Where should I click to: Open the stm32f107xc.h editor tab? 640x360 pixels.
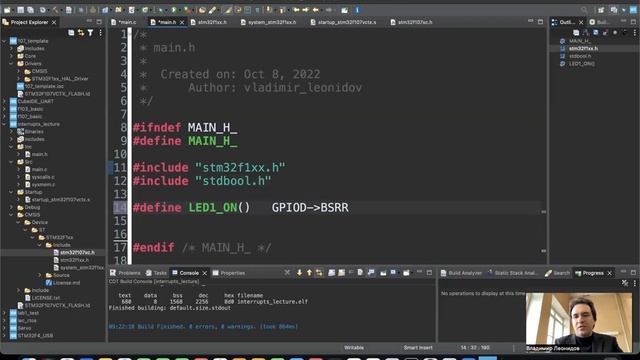(411, 22)
